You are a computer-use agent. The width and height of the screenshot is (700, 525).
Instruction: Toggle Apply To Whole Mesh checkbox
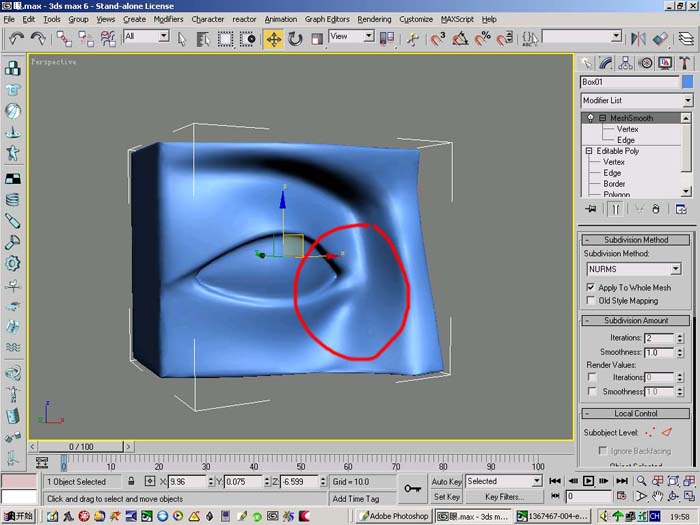pos(591,287)
